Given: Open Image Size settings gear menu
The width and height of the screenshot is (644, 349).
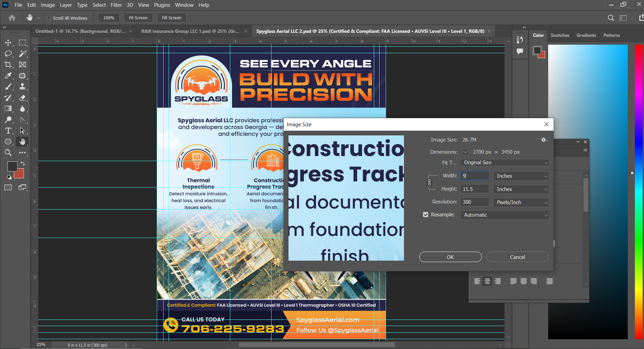Looking at the screenshot, I should click(544, 140).
